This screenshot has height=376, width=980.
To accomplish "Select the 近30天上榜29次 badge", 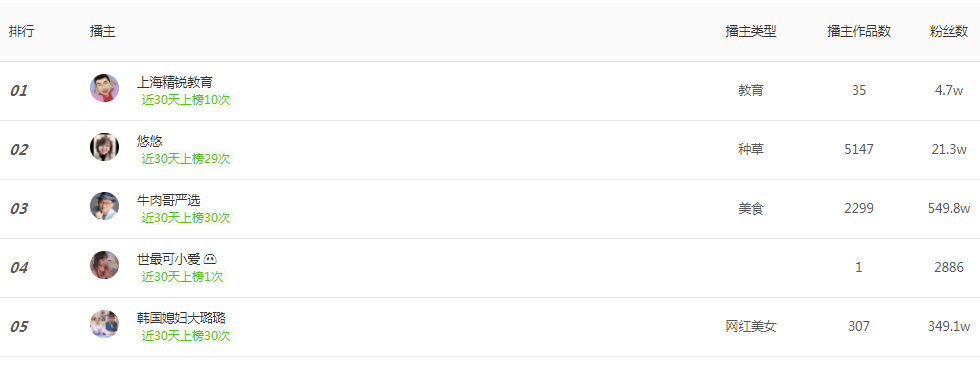I will tap(186, 159).
